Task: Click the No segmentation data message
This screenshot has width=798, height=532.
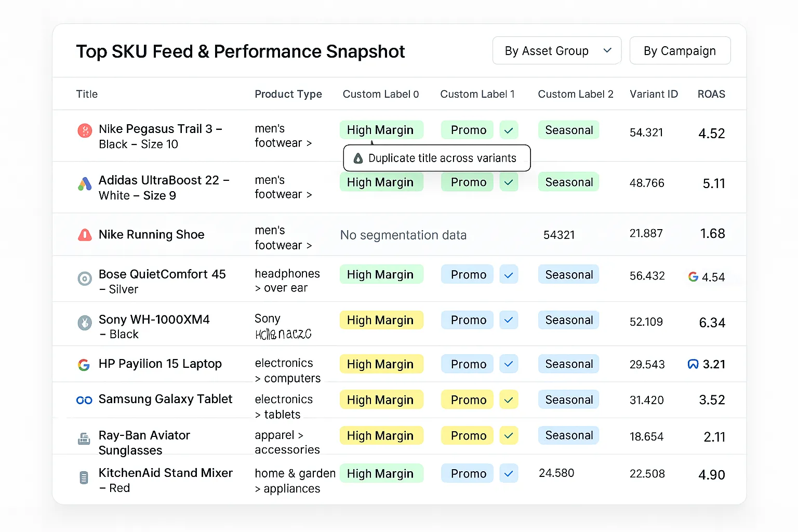Action: coord(403,235)
